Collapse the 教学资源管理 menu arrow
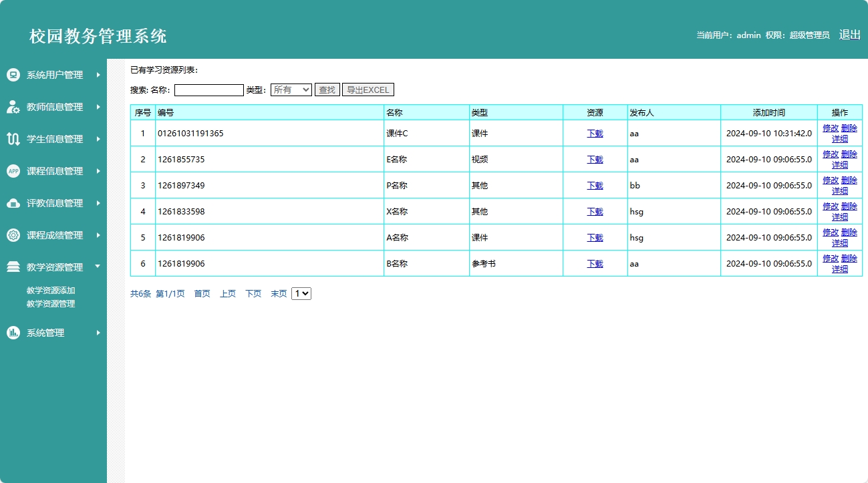Screen dimensions: 868x483 (98, 267)
